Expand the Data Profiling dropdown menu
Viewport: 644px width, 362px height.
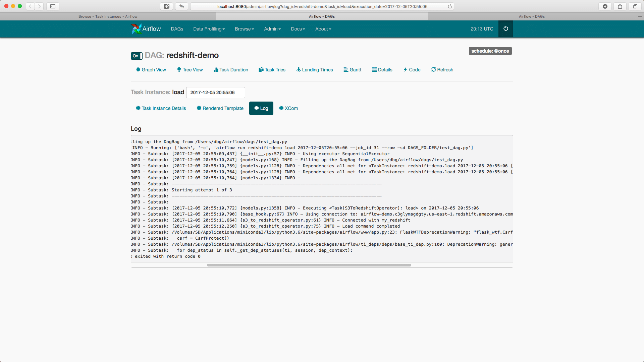[208, 29]
